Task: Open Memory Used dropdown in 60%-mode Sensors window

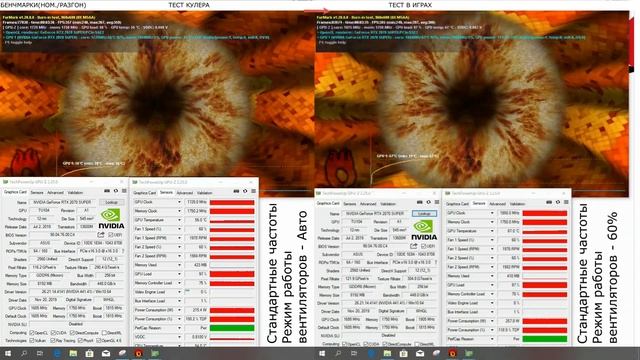Action: (492, 276)
